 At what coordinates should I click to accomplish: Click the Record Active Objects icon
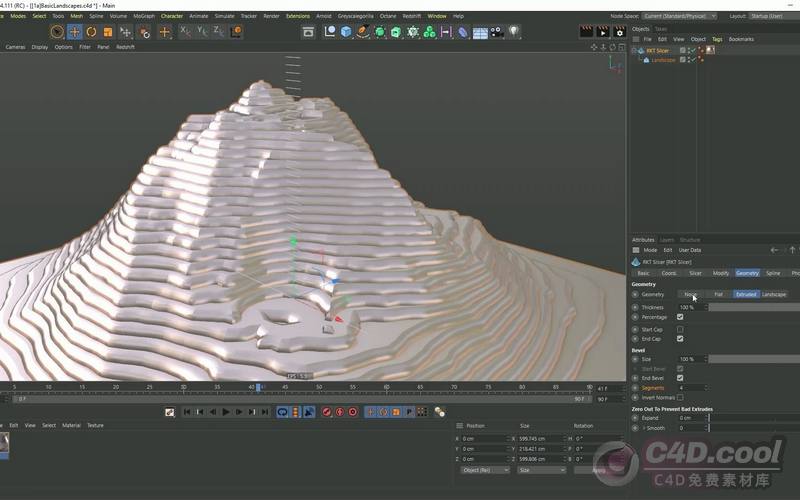point(327,412)
